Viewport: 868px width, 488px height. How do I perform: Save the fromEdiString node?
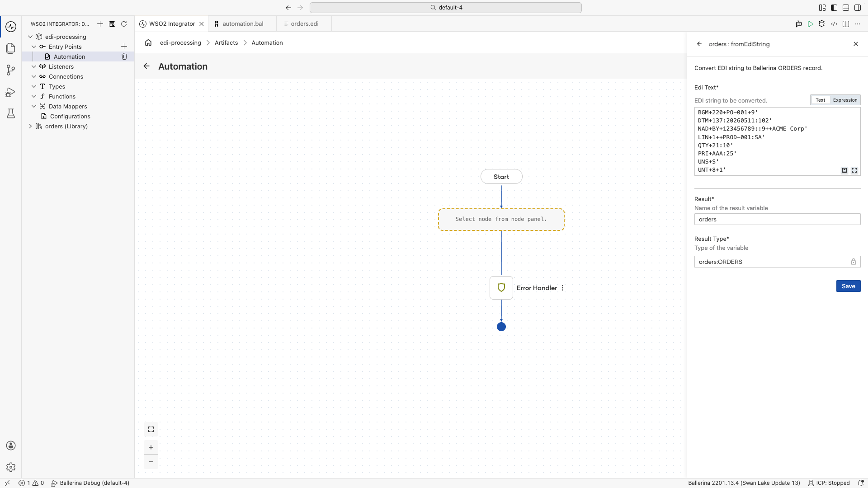coord(848,286)
